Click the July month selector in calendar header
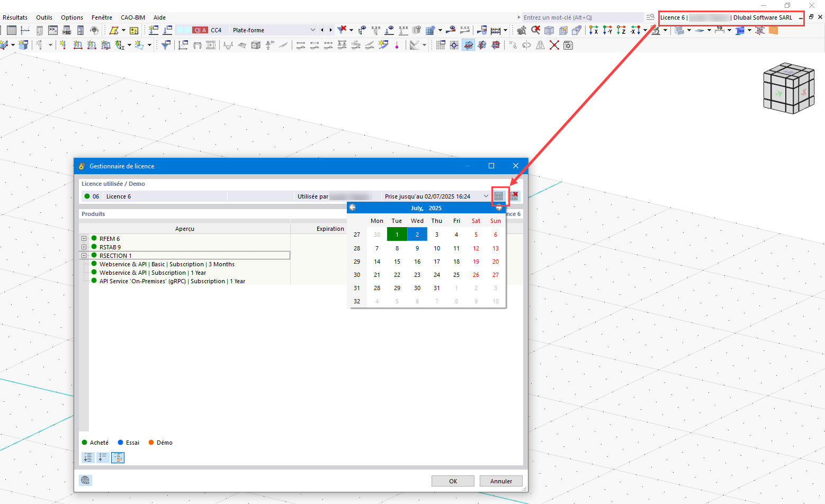Screen dimensions: 825x504 (417, 208)
